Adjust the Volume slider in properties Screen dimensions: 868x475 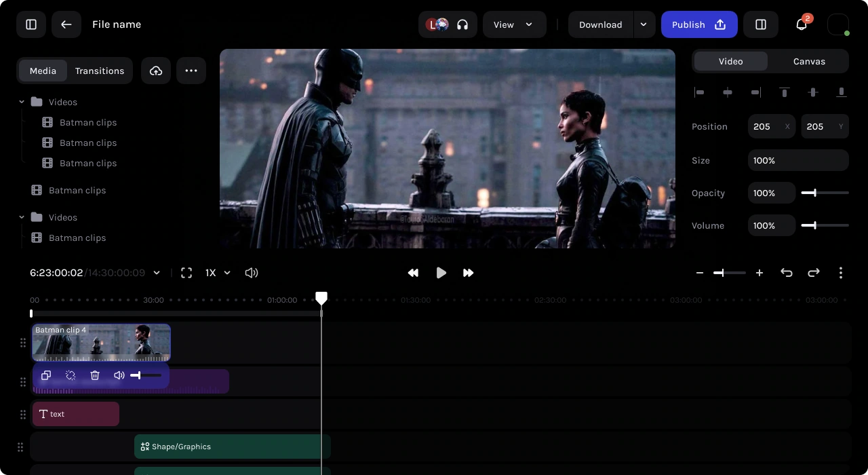825,225
